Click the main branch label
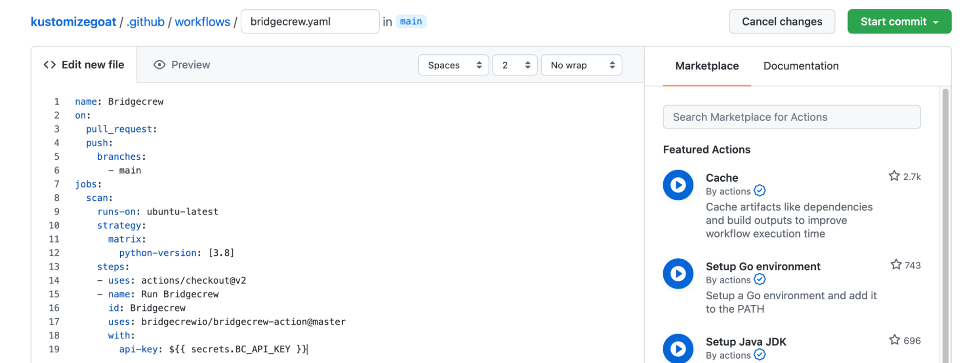980x363 pixels. [x=411, y=22]
